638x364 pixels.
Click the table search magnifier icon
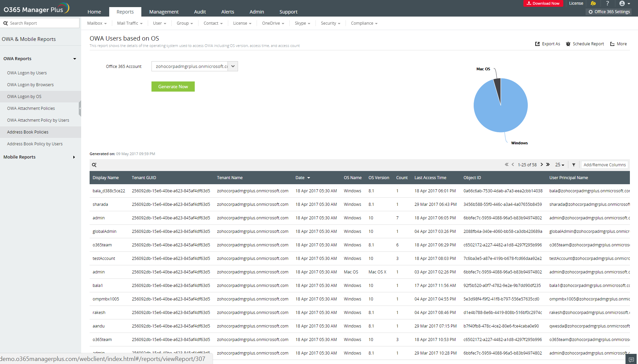pos(94,165)
